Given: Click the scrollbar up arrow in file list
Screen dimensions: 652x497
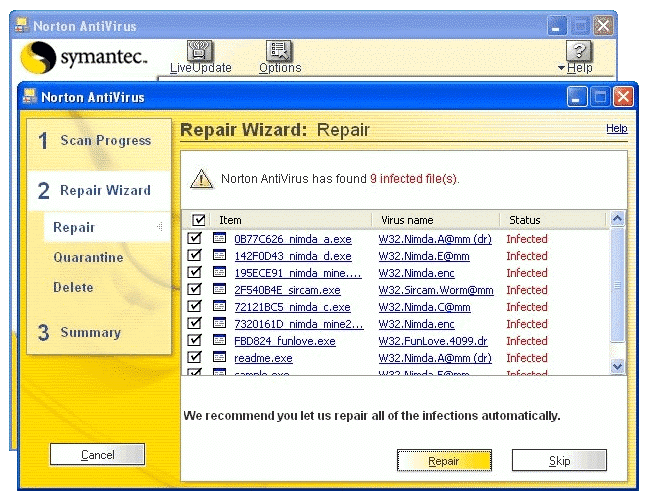Looking at the screenshot, I should pos(617,219).
